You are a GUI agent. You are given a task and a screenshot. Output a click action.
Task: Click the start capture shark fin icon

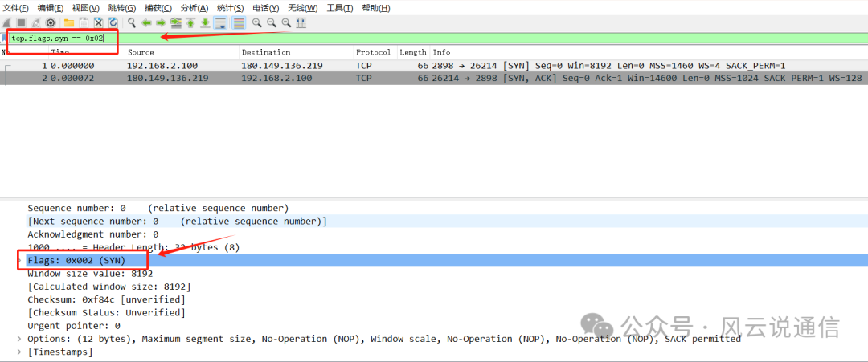tap(8, 22)
